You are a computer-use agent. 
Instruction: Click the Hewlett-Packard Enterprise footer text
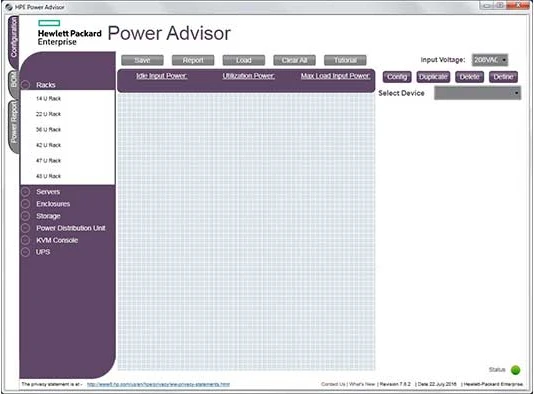(x=493, y=384)
